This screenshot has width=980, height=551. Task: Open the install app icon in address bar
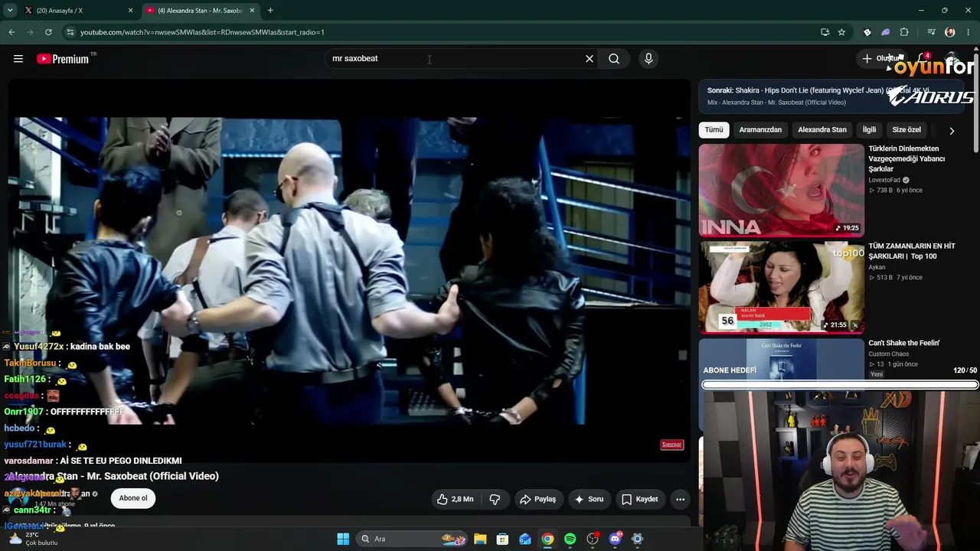[x=825, y=32]
